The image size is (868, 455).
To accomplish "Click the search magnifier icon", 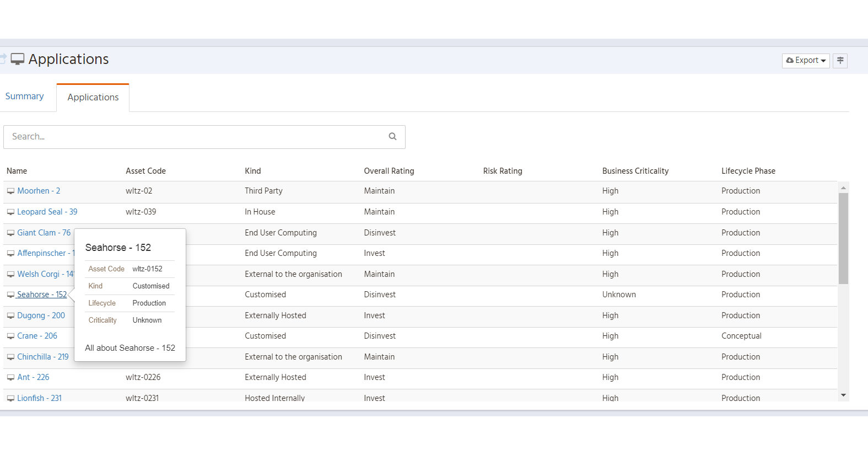I will (x=392, y=137).
